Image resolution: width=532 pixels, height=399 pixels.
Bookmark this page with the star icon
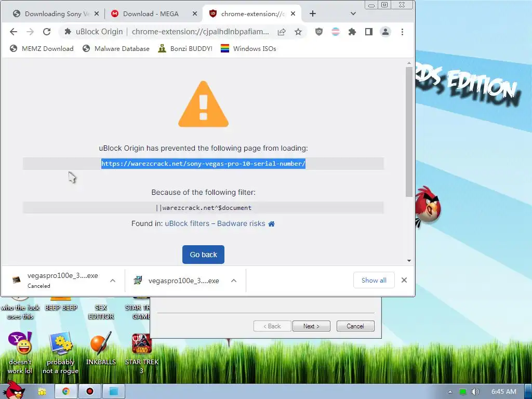click(x=298, y=32)
